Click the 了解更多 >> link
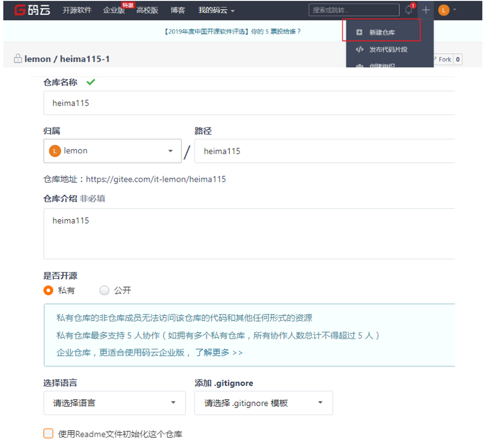 [219, 352]
